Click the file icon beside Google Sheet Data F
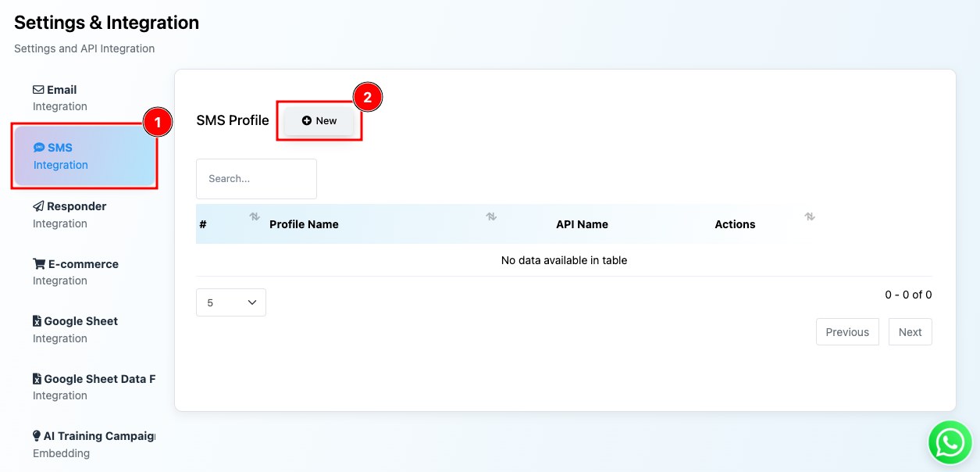Screen dimensions: 980x472 pos(37,379)
